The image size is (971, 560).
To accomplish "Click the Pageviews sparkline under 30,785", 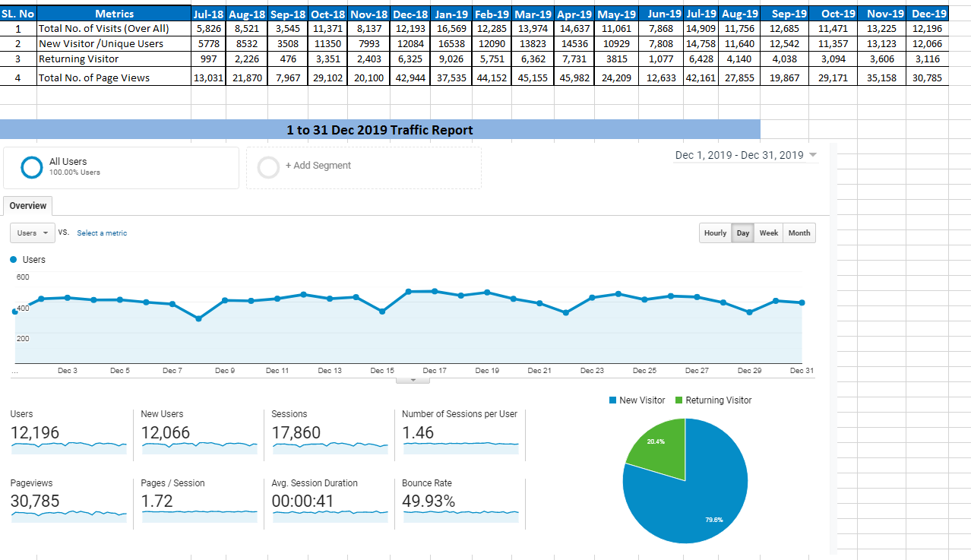I will pos(69,515).
